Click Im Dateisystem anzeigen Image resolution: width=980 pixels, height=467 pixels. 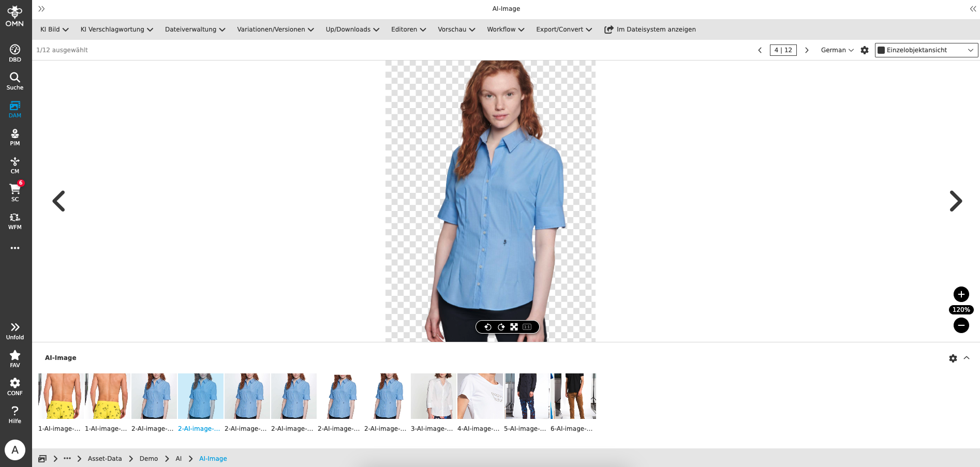650,29
